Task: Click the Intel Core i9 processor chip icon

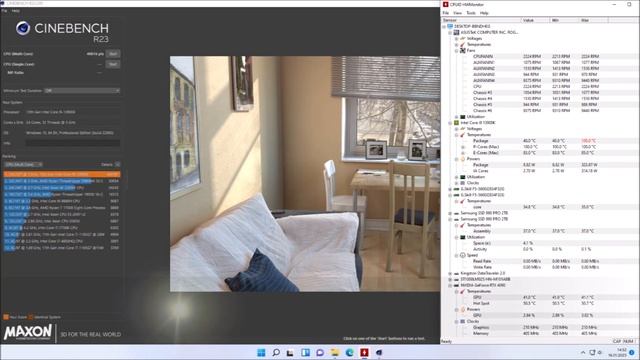Action: [x=456, y=122]
